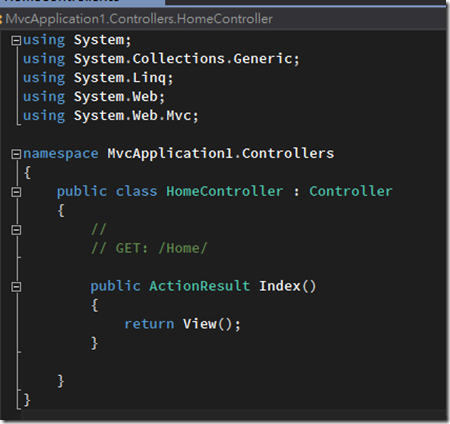Click 'System.Web.Mvc' using statement
Screen dimensions: 450x424
(x=132, y=116)
